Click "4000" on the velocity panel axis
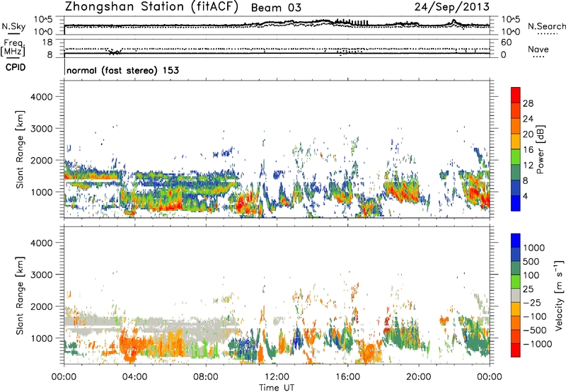566x392 pixels. click(x=42, y=243)
